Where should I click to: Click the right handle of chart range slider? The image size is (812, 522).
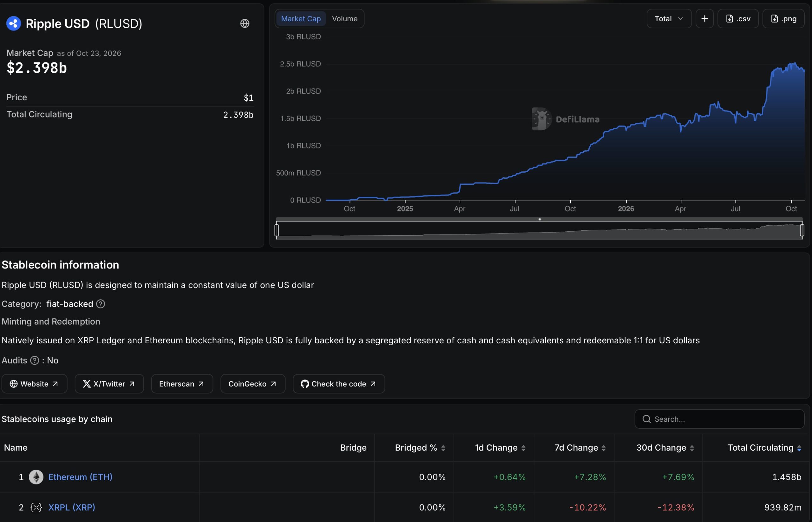click(802, 230)
